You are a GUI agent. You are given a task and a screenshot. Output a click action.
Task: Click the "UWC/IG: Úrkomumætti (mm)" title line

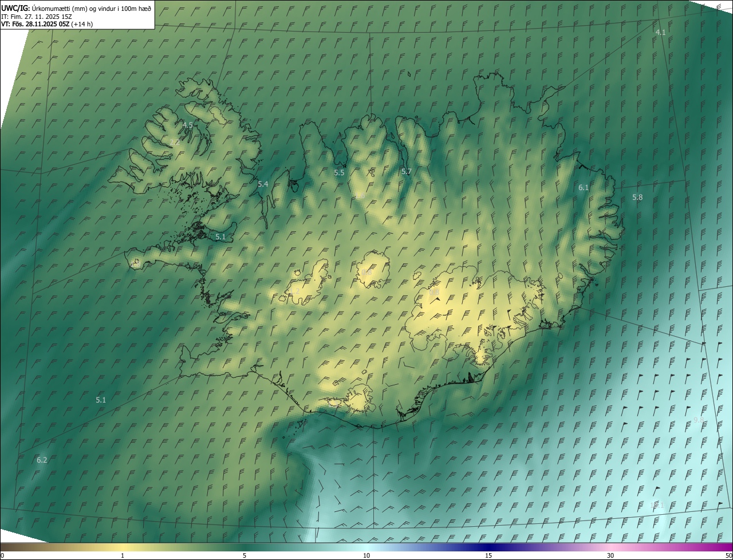(76, 8)
